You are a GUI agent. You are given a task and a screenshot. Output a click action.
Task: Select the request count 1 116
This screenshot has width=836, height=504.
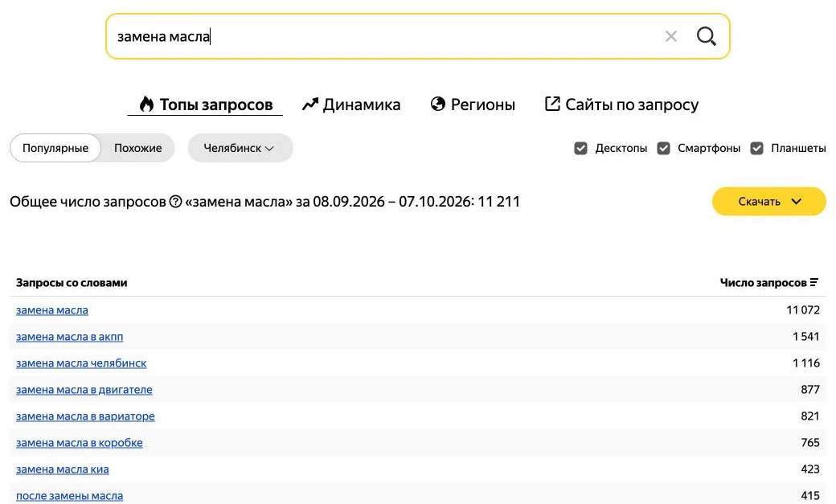point(806,363)
